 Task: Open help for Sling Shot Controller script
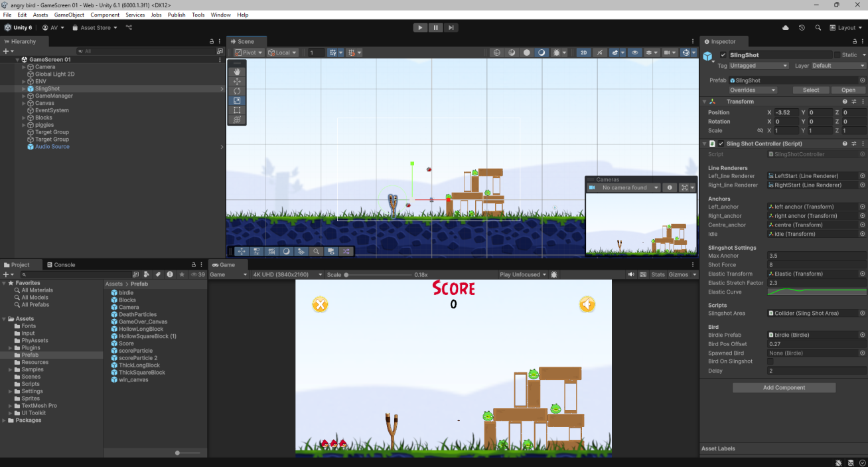click(x=845, y=143)
